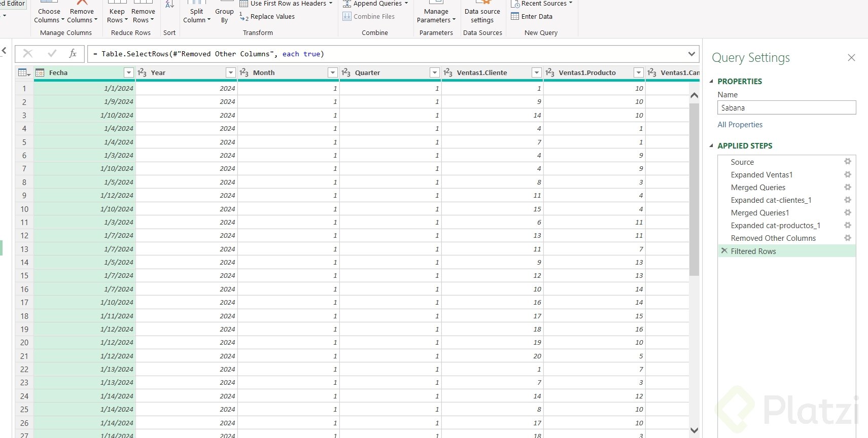Cancel the formula edit with X icon

point(28,54)
